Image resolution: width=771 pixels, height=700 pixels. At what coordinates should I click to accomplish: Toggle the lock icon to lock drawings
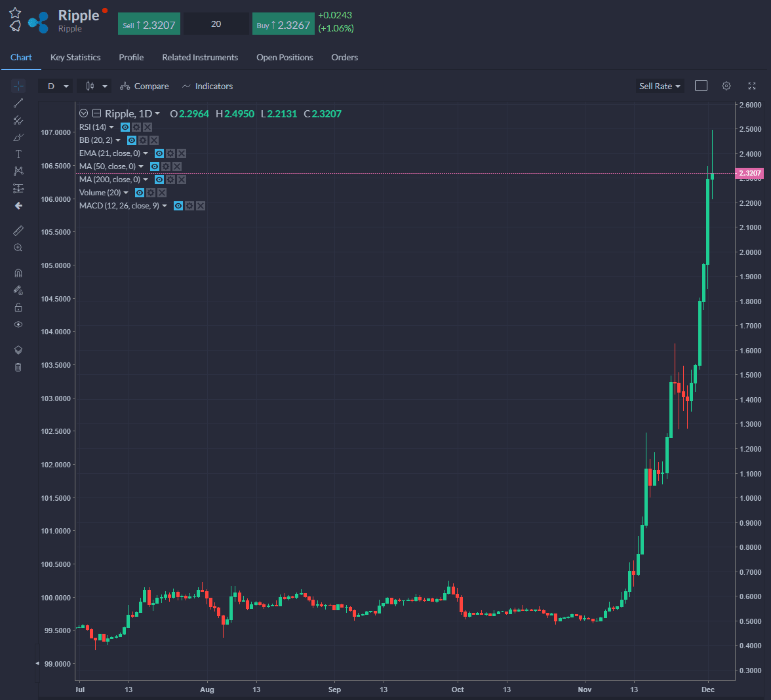[x=18, y=307]
